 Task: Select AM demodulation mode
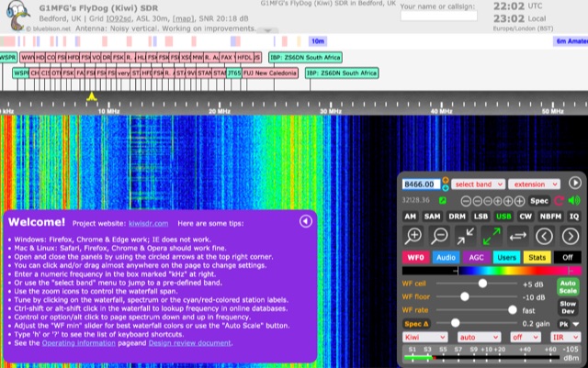[x=411, y=217]
